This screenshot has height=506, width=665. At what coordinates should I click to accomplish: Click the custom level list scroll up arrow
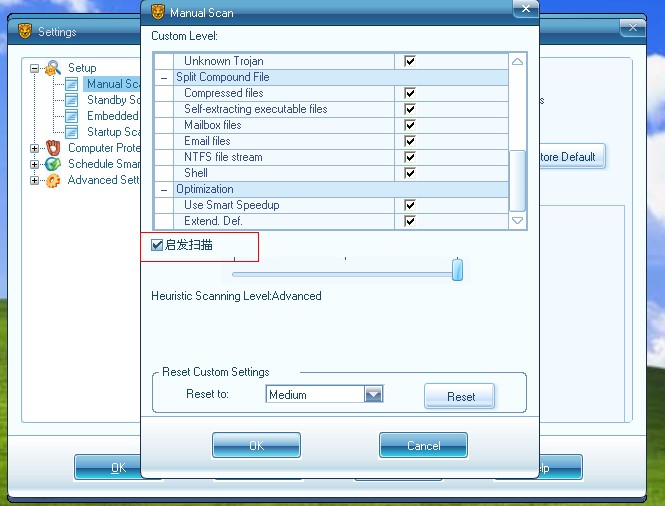(x=517, y=62)
